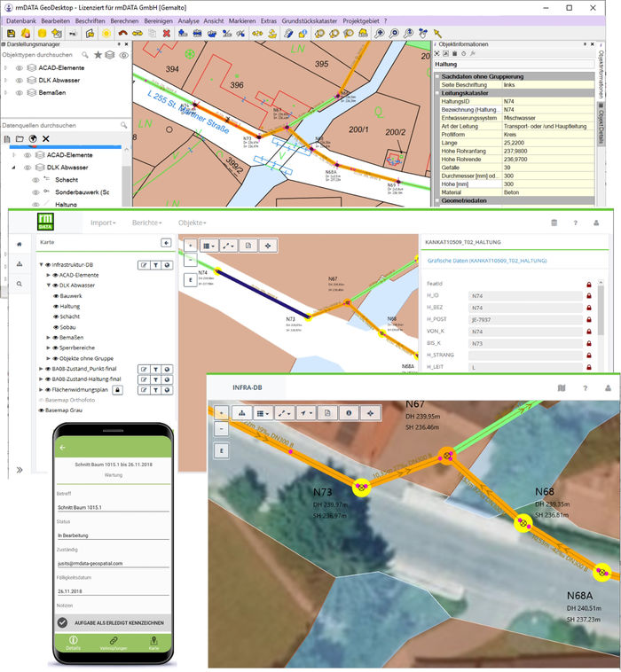Click the edit icon for Infrastruktur-DB layer
This screenshot has width=621, height=672.
click(x=144, y=265)
